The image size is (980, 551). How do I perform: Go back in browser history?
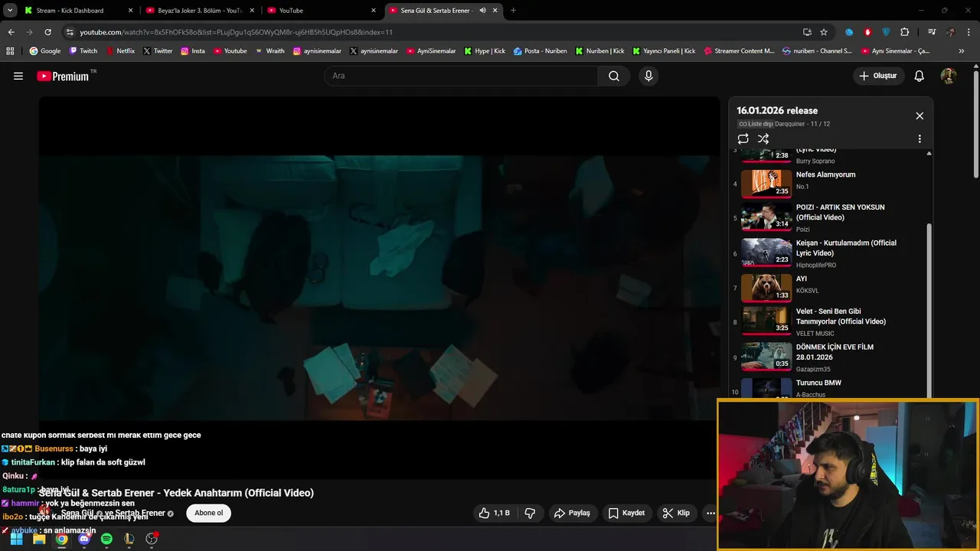pyautogui.click(x=11, y=32)
